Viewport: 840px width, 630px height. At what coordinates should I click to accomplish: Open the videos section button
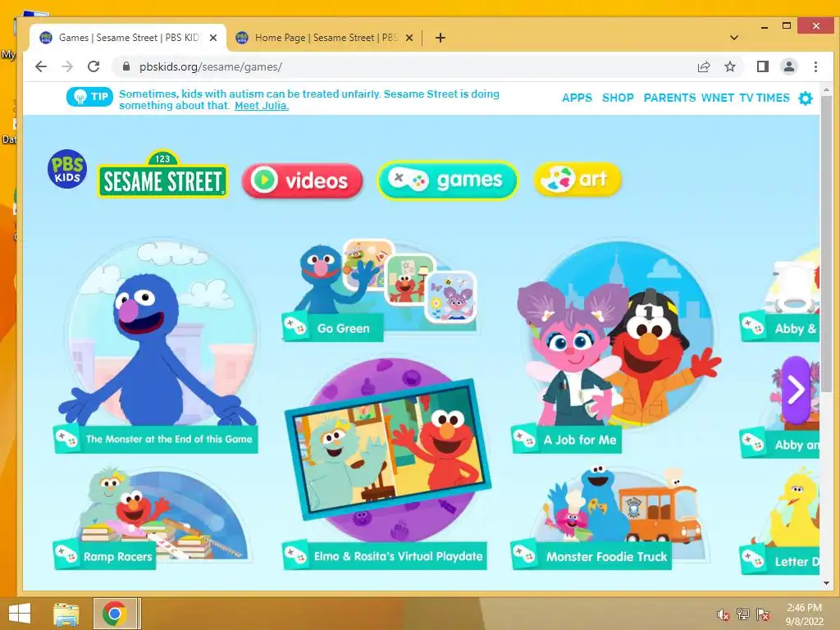302,180
